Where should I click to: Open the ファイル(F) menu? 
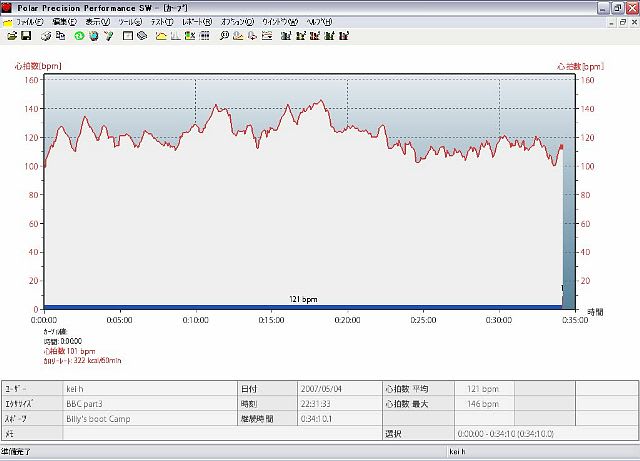pos(30,21)
